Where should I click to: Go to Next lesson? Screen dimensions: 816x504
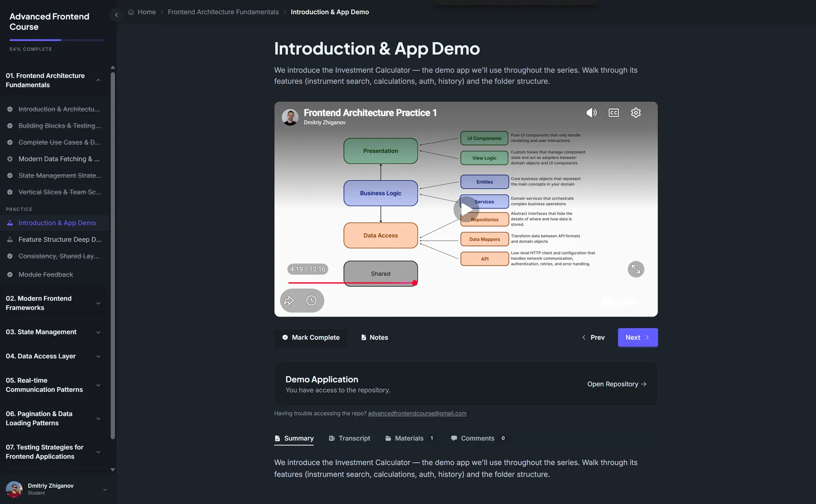637,337
